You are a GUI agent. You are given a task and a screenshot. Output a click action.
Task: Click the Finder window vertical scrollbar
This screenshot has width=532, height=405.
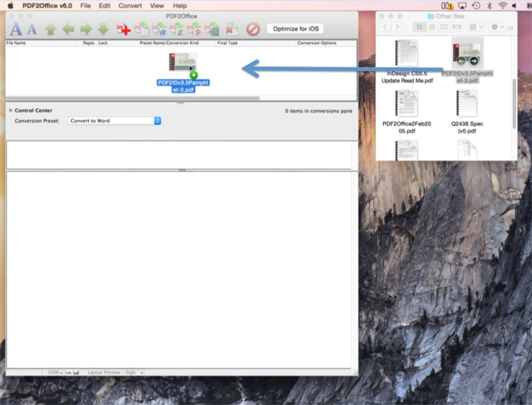coord(514,104)
